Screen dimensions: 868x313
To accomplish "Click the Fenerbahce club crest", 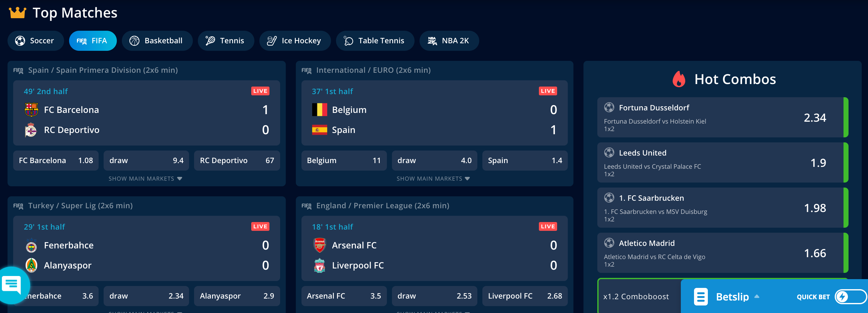I will [x=31, y=245].
